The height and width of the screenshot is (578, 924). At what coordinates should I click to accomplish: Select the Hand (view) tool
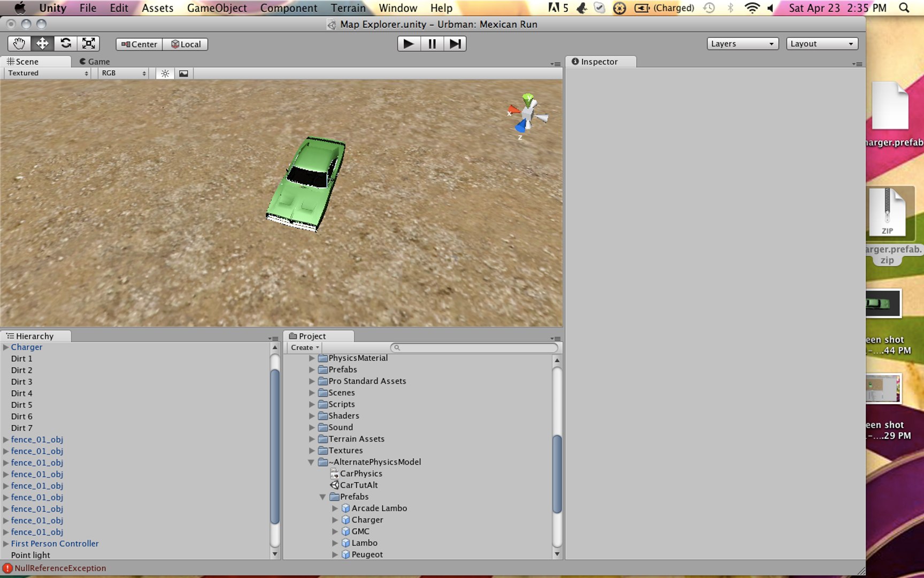click(x=19, y=44)
